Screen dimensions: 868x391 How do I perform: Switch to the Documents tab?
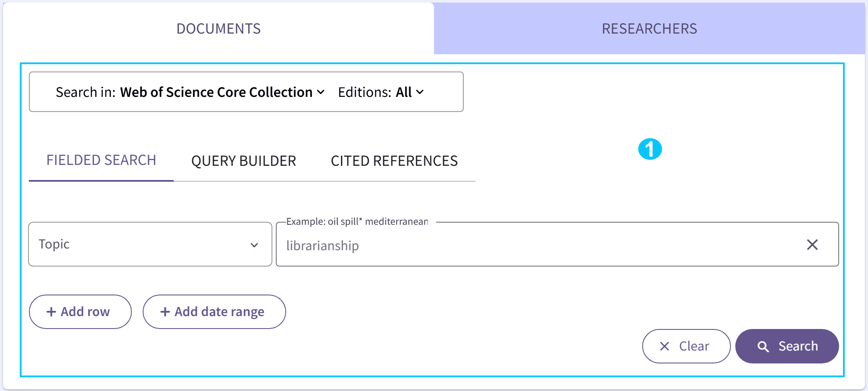pos(219,28)
